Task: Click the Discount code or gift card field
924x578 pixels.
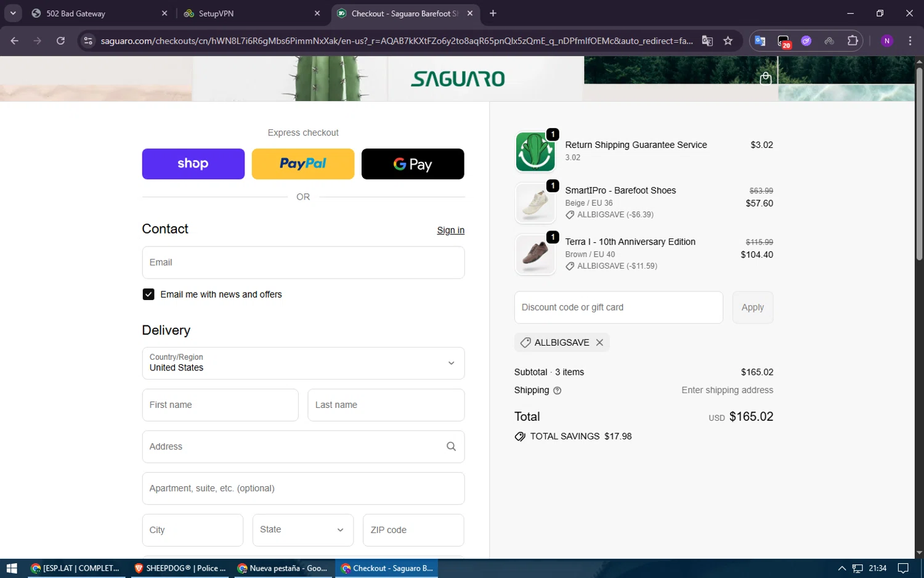Action: tap(618, 307)
